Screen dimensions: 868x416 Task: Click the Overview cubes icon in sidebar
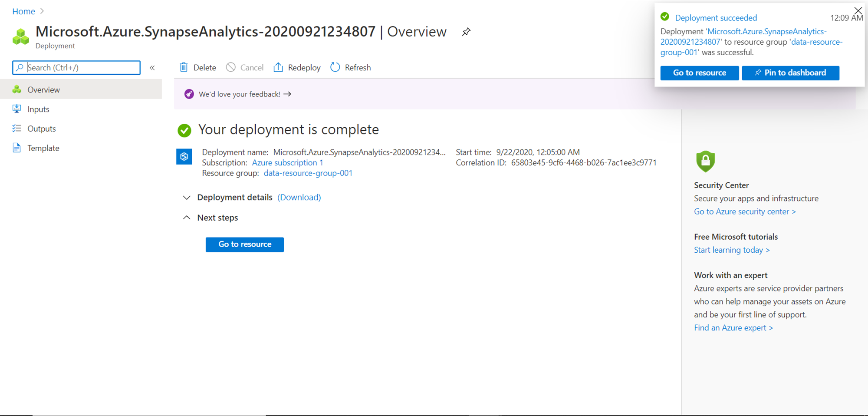coord(17,89)
